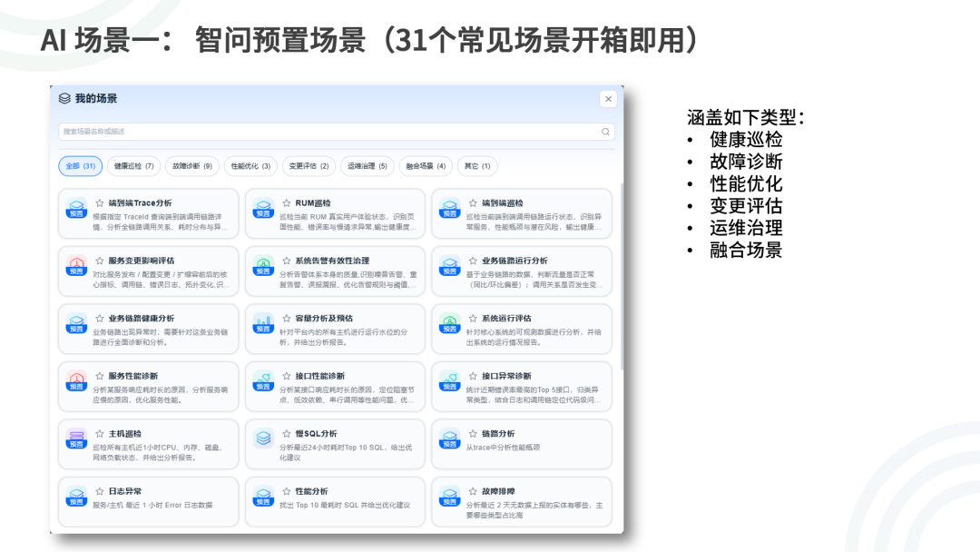Open the 融合场景 (4) tab
The image size is (980, 552).
426,165
